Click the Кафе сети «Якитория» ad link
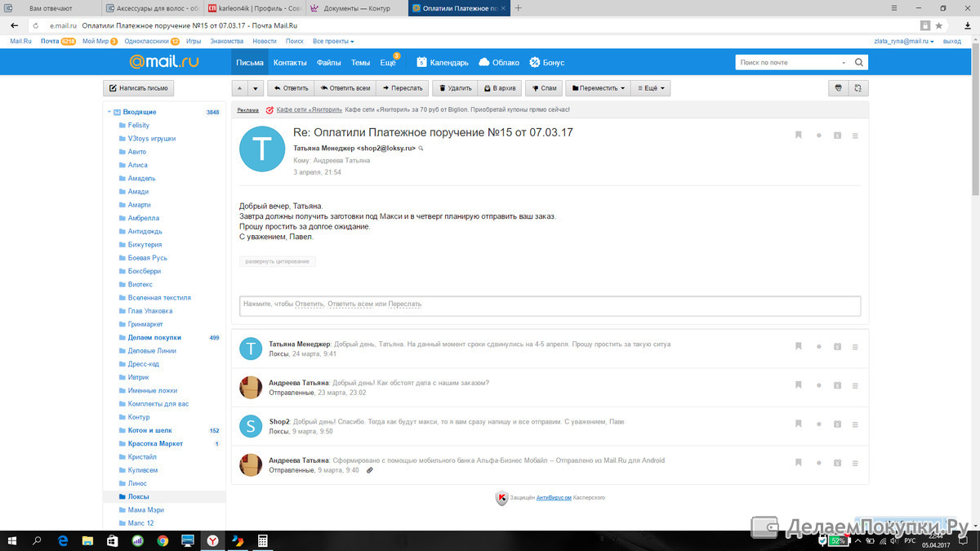The width and height of the screenshot is (980, 551). point(309,109)
